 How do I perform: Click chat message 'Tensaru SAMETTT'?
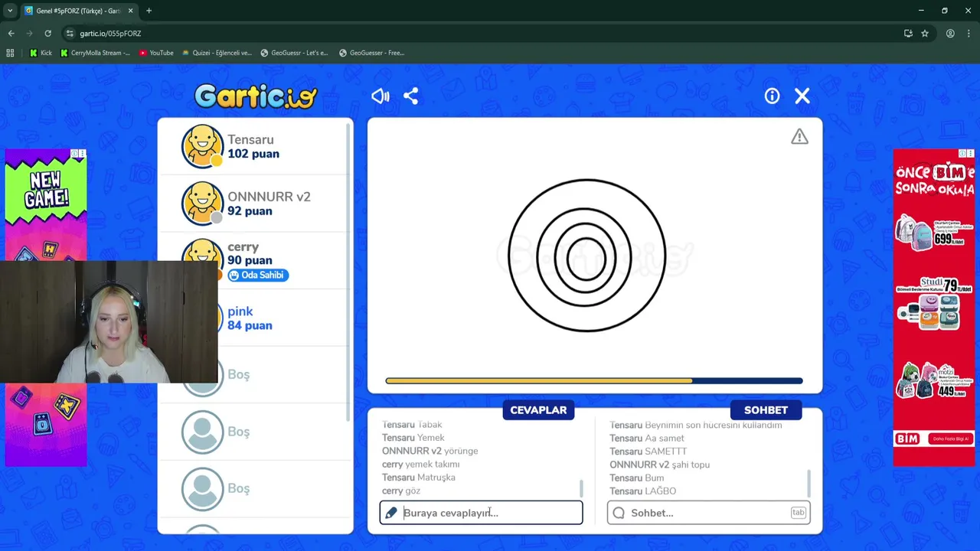coord(648,452)
